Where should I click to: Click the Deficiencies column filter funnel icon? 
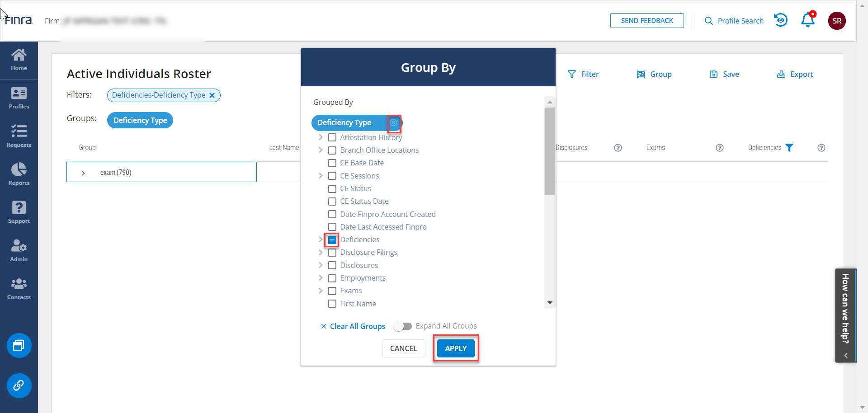coord(789,148)
